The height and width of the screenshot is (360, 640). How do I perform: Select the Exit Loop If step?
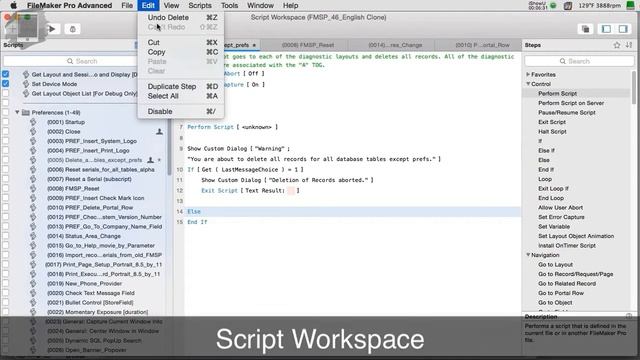click(553, 189)
